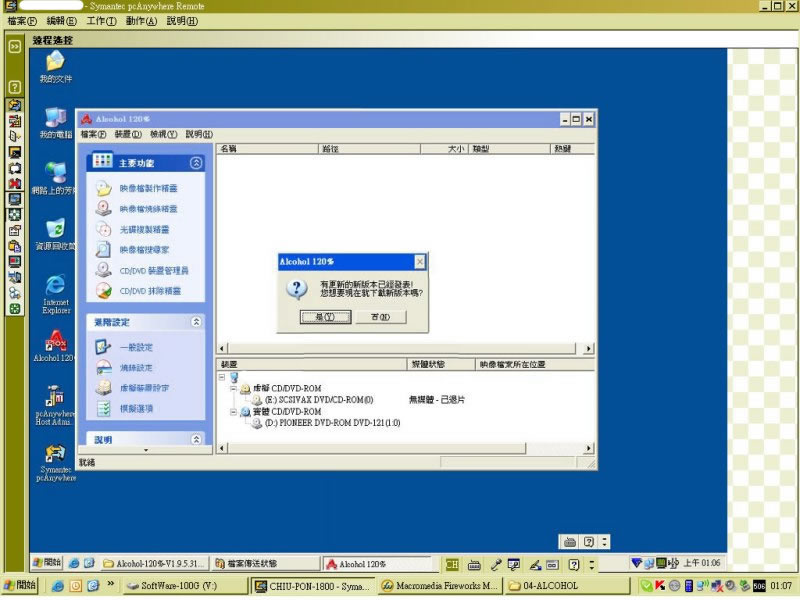The image size is (800, 600).
Task: Click 是(Y) to download the new version
Action: [x=326, y=317]
